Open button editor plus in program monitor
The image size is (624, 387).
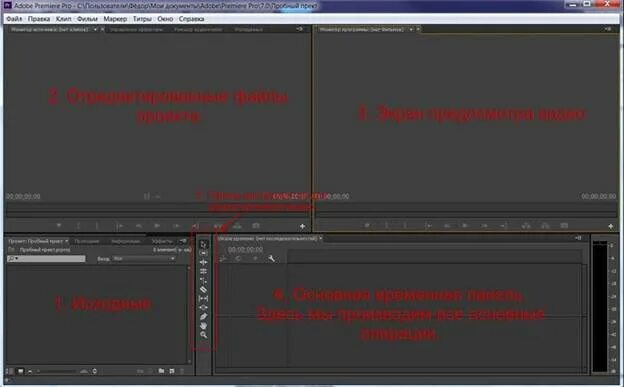tap(611, 226)
